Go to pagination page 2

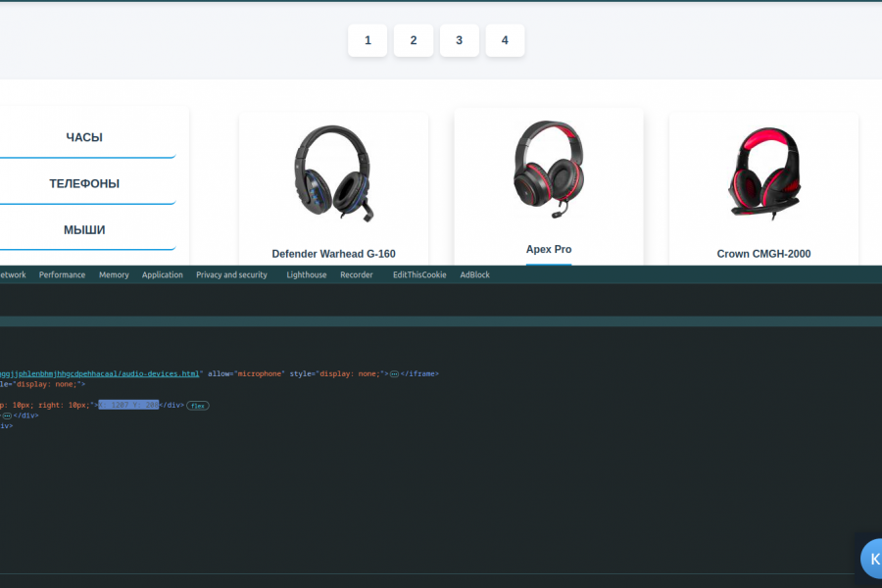(x=414, y=40)
